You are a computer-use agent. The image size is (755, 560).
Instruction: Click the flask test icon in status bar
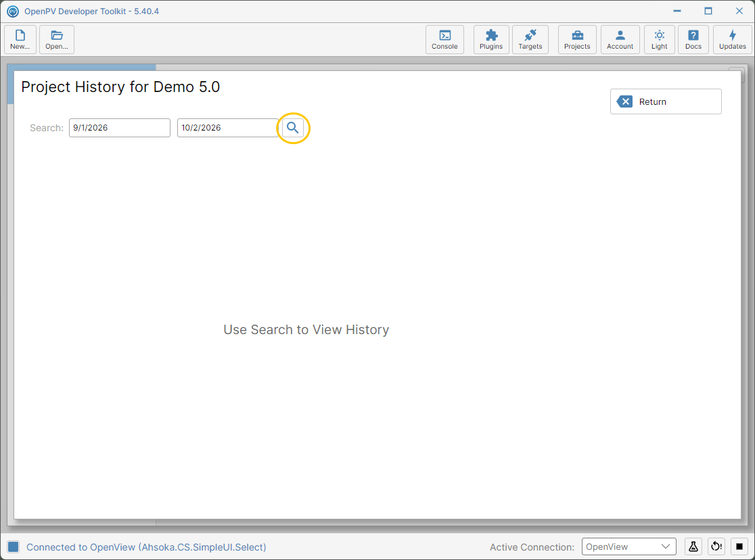[x=693, y=546]
